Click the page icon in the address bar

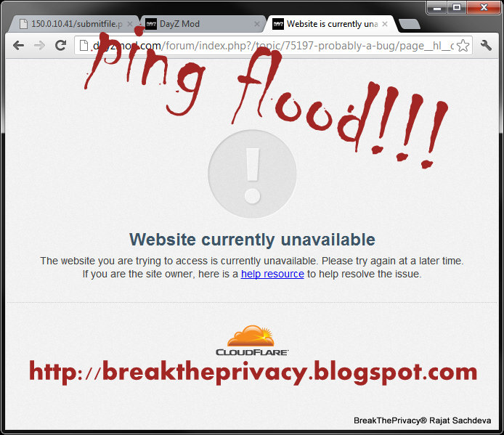[x=84, y=46]
